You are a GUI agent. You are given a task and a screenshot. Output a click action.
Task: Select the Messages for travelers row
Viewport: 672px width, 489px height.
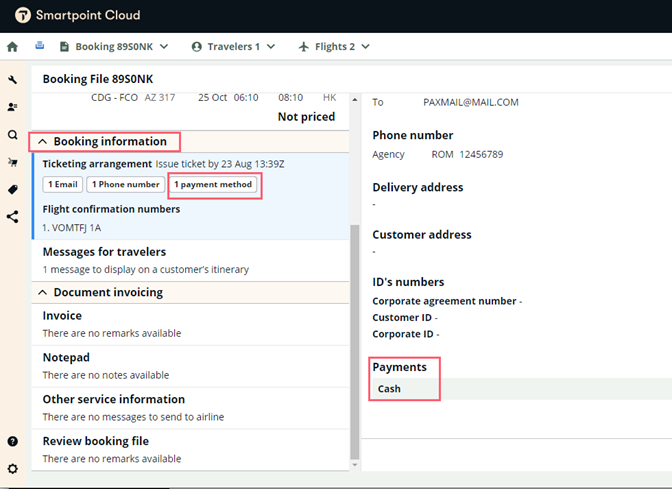pyautogui.click(x=190, y=260)
